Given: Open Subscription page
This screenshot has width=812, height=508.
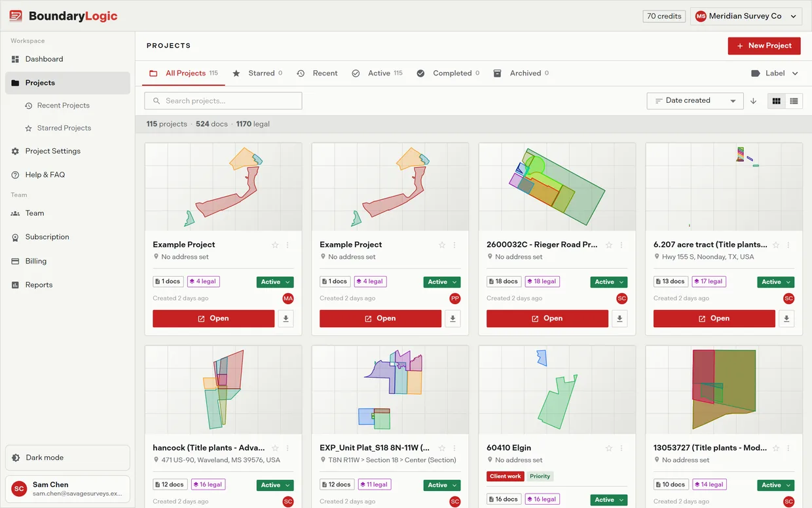Looking at the screenshot, I should (x=67, y=237).
